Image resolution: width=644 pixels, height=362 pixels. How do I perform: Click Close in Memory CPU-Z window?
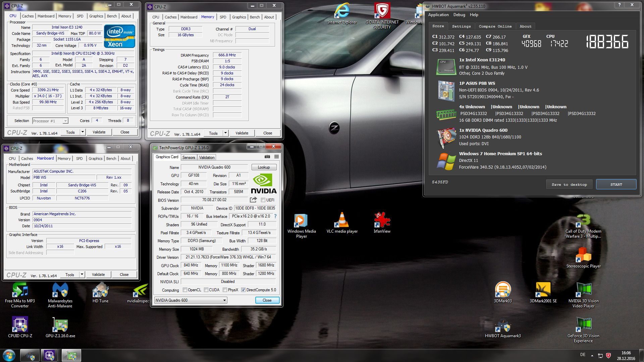pyautogui.click(x=268, y=133)
